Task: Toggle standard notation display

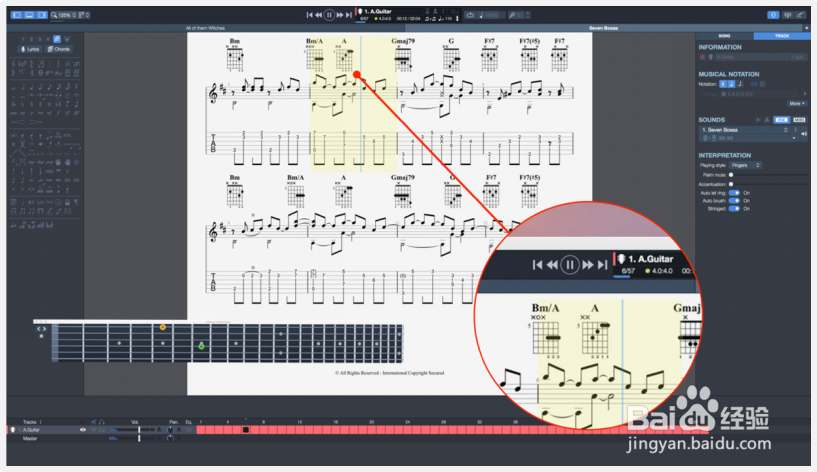Action: pyautogui.click(x=723, y=84)
